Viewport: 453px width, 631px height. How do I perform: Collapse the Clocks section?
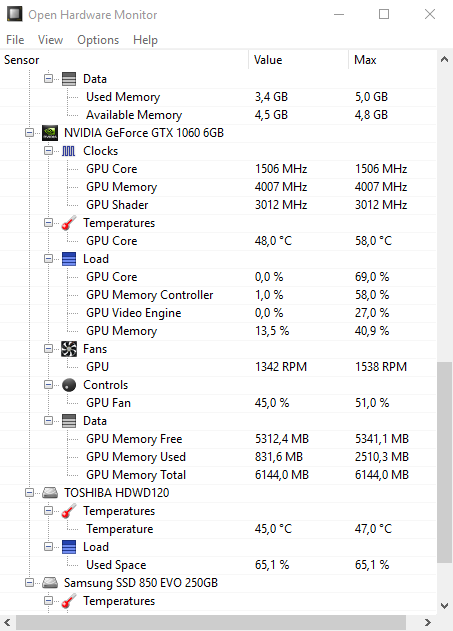click(x=48, y=151)
